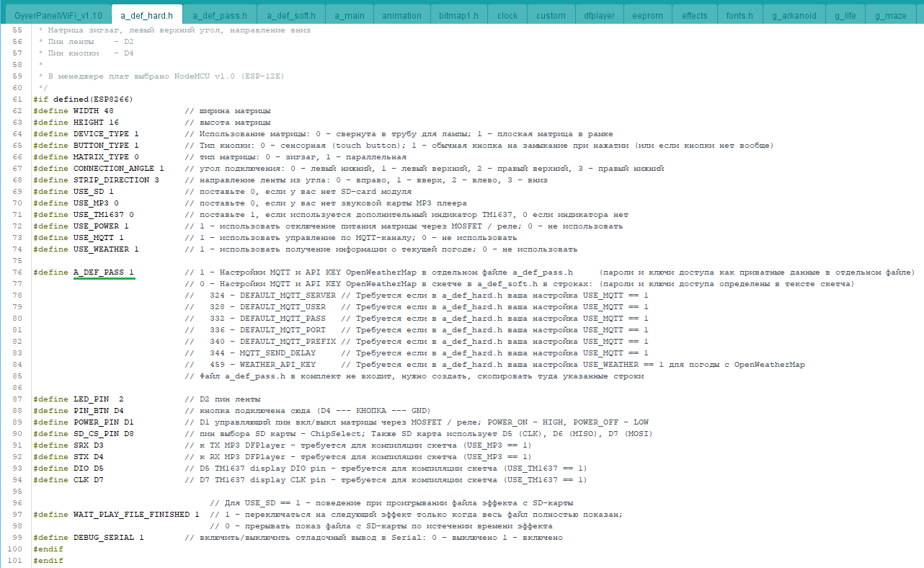Open the g_life tab
Screen dimensions: 924x568
(x=845, y=15)
